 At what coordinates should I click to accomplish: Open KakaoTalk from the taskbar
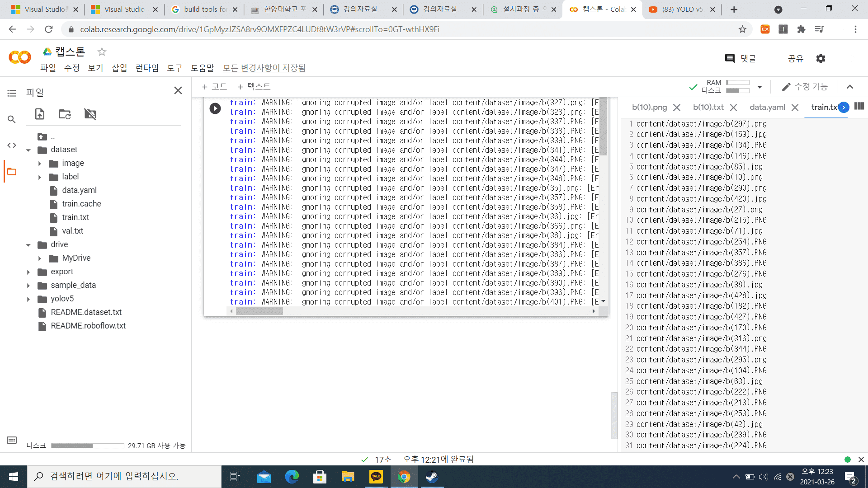click(x=376, y=477)
